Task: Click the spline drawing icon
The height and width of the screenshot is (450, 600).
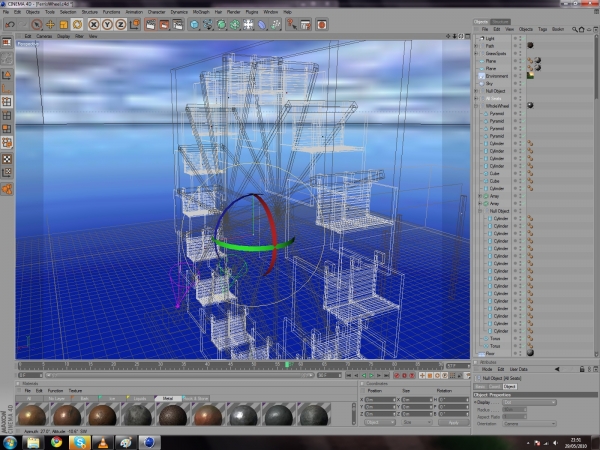Action: point(208,25)
